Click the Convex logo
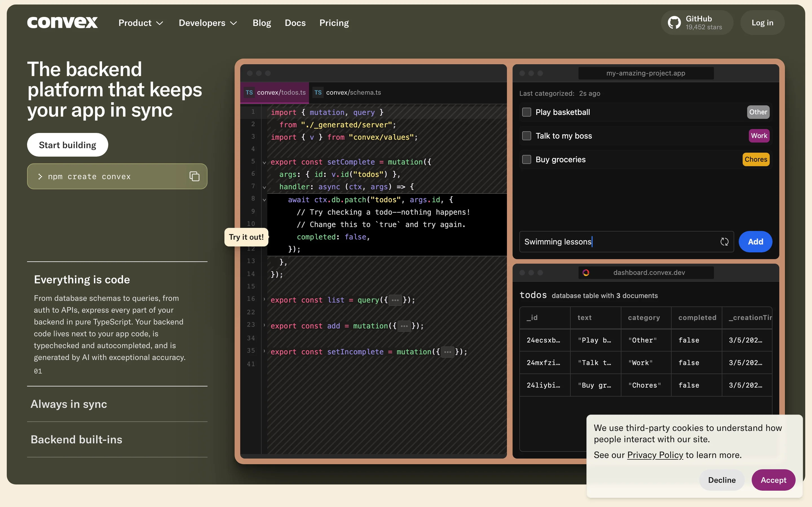Image resolution: width=812 pixels, height=507 pixels. pos(62,23)
